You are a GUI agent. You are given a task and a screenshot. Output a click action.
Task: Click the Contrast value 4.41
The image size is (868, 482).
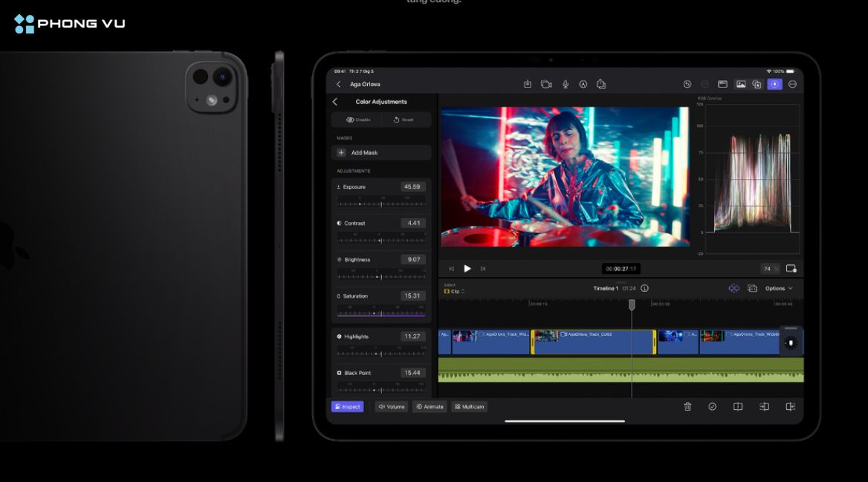click(412, 223)
